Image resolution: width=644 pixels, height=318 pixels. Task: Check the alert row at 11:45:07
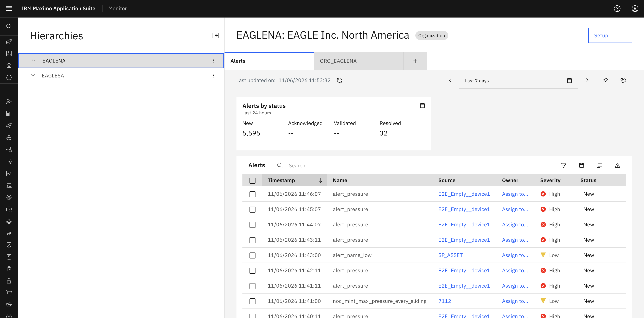click(252, 210)
